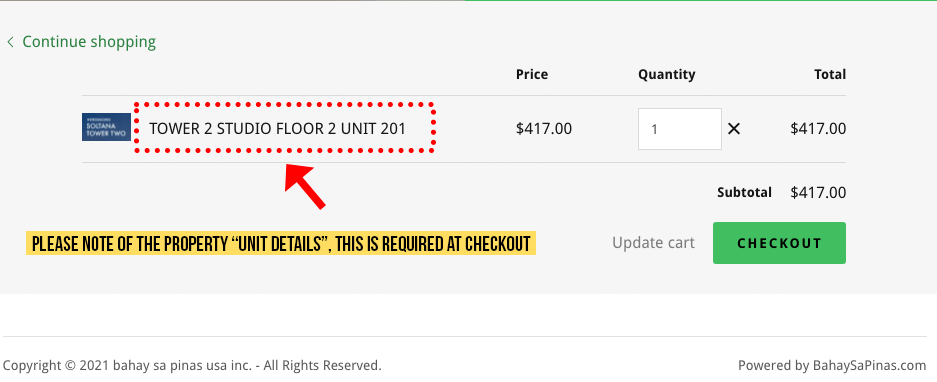
Task: Open the Soltana Tower Two product thumbnail
Action: (106, 127)
